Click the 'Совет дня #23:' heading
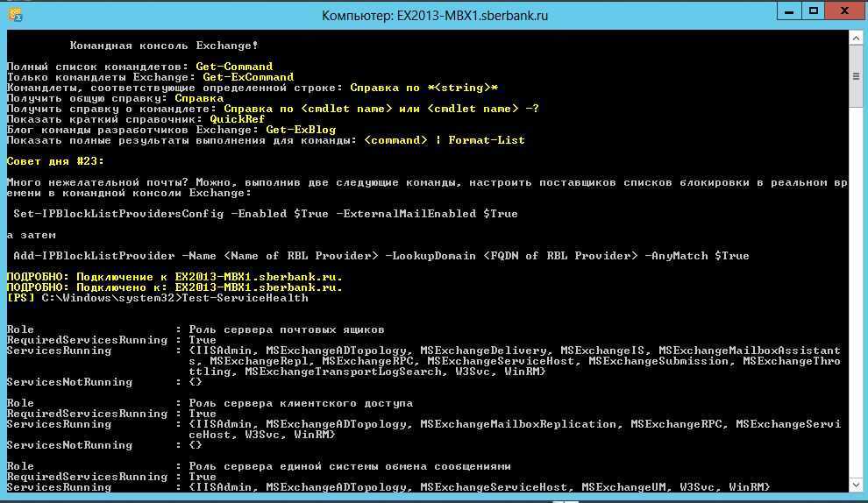The height and width of the screenshot is (503, 868). coord(55,161)
